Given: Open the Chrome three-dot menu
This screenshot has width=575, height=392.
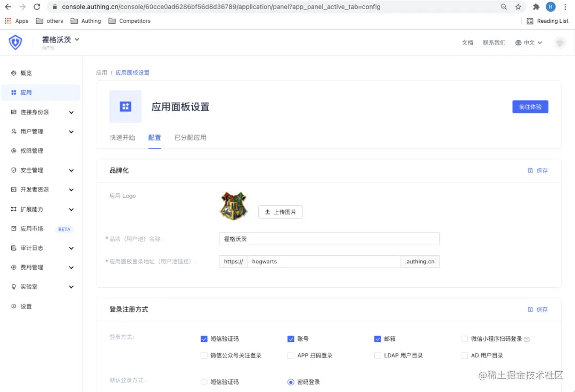Looking at the screenshot, I should tap(565, 6).
